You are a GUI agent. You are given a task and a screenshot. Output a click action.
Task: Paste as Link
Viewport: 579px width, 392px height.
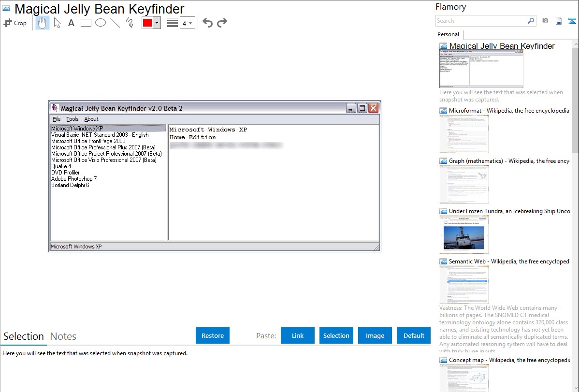pos(298,335)
